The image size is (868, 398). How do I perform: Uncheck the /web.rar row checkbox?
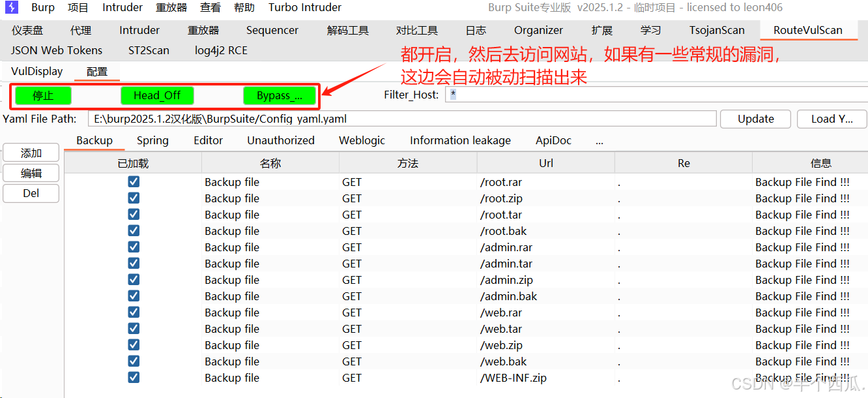(x=134, y=312)
